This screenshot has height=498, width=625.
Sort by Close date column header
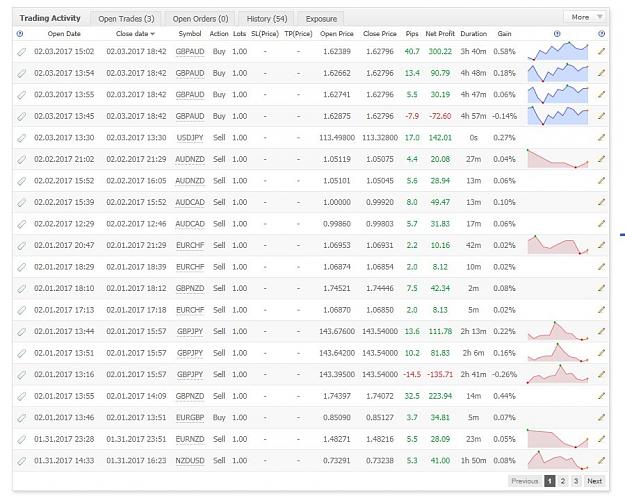(x=135, y=34)
